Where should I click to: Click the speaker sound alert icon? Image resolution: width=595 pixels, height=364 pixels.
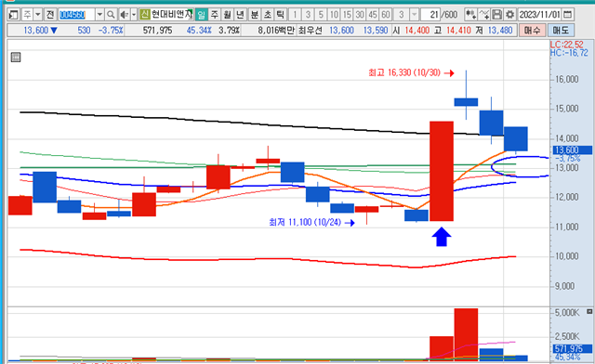(124, 15)
